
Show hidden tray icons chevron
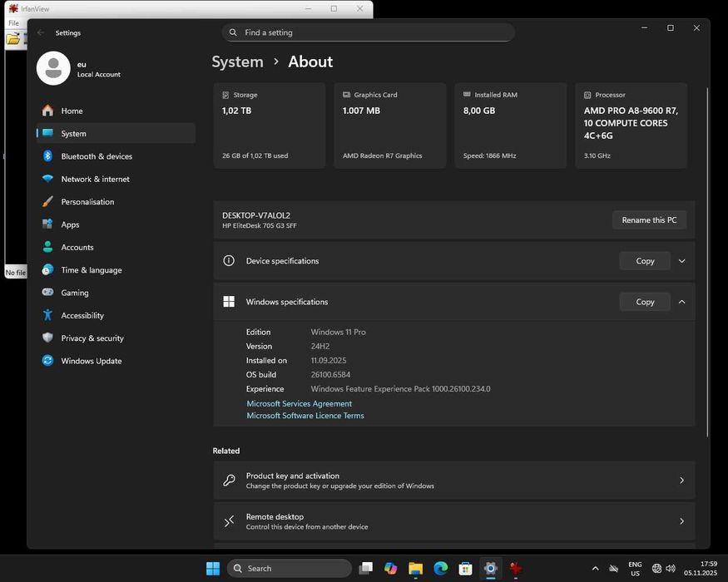(595, 569)
